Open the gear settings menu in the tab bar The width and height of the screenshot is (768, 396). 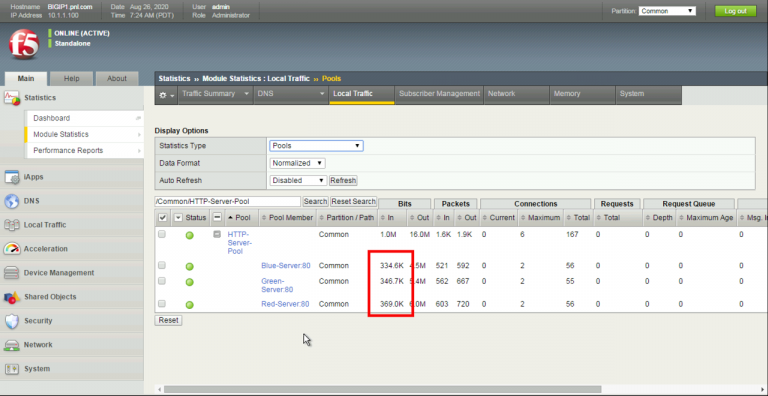pos(166,95)
